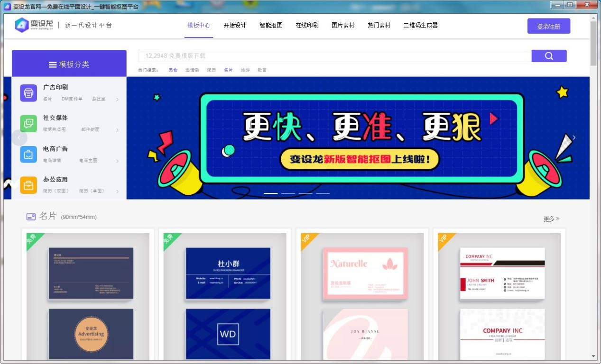Click the scrollbar down arrow
The width and height of the screenshot is (601, 364).
pos(593,356)
